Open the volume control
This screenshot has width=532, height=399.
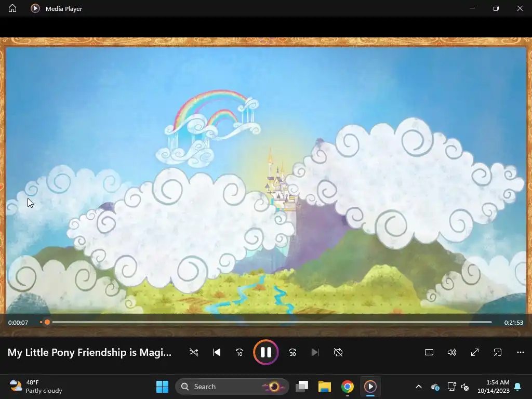[x=451, y=352]
